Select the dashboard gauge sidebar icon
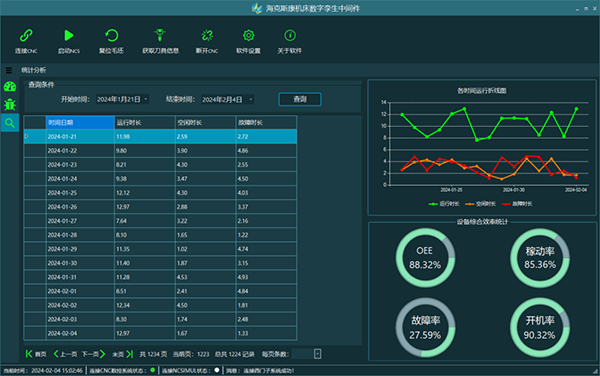600x376 pixels. tap(10, 86)
